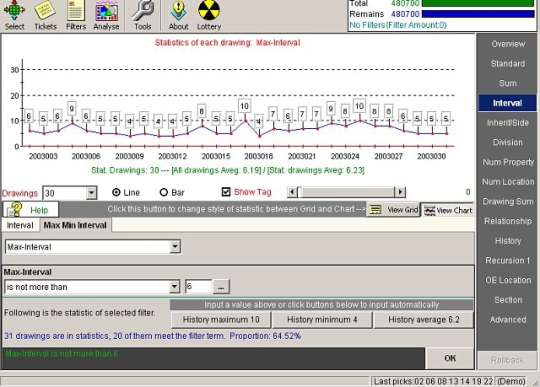
Task: Open the Tools wrench icon
Action: [143, 15]
